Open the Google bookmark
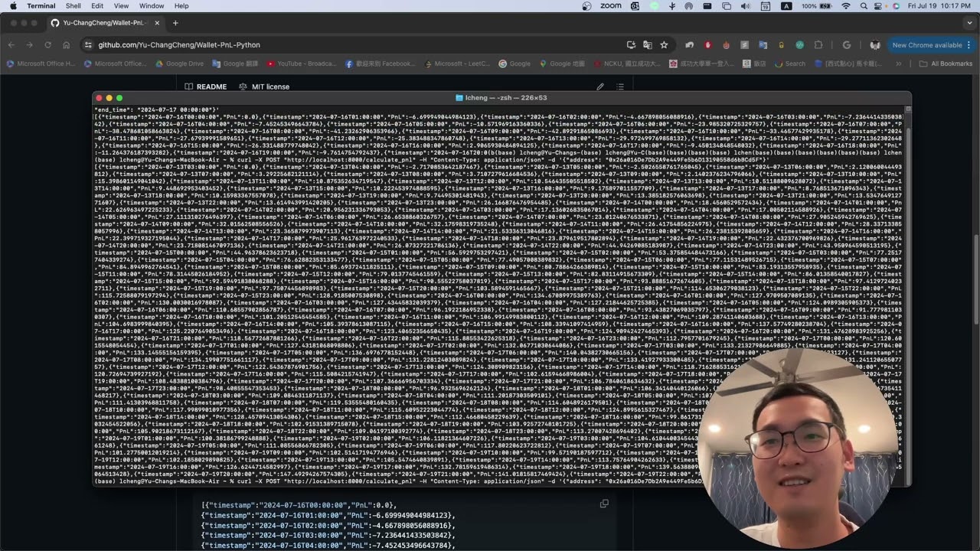The height and width of the screenshot is (551, 980). 514,64
